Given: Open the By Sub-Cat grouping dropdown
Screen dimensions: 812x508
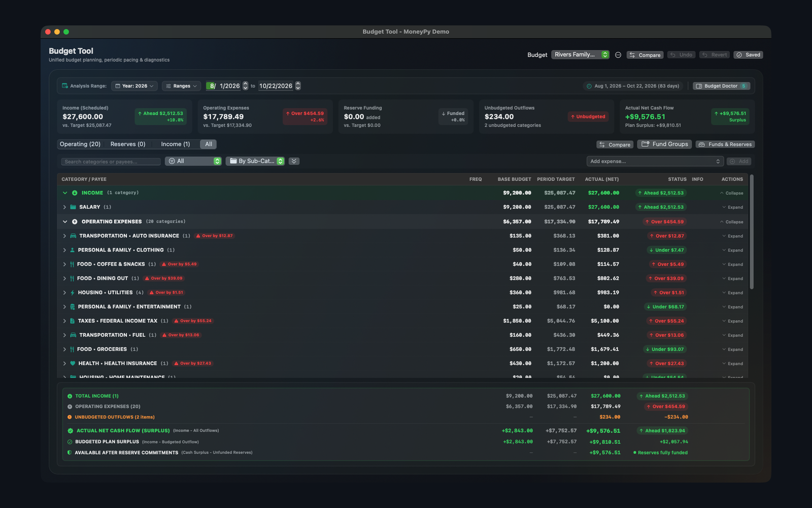Looking at the screenshot, I should [x=255, y=161].
